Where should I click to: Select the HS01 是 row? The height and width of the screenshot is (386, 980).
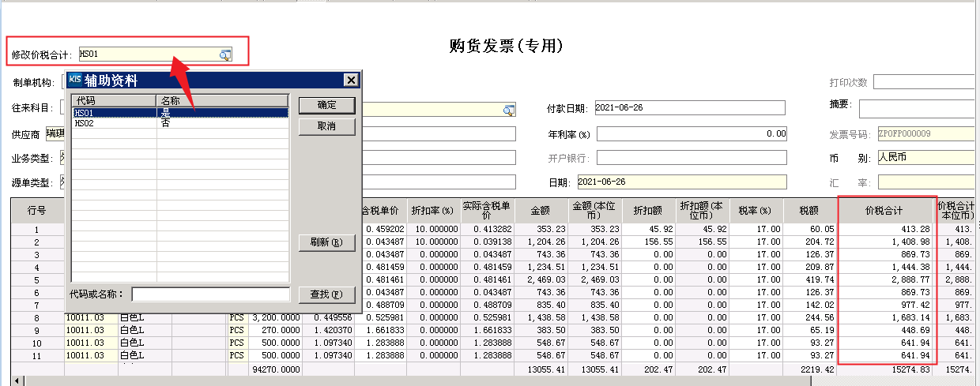(179, 113)
